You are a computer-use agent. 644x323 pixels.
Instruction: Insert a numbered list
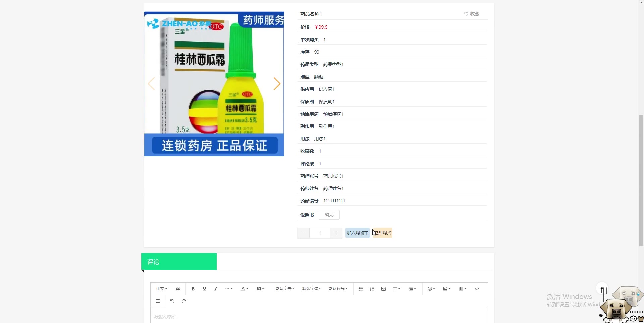coord(372,289)
